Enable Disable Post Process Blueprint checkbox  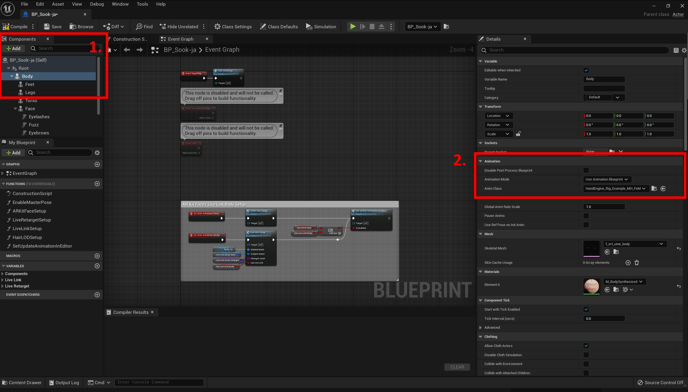[586, 170]
